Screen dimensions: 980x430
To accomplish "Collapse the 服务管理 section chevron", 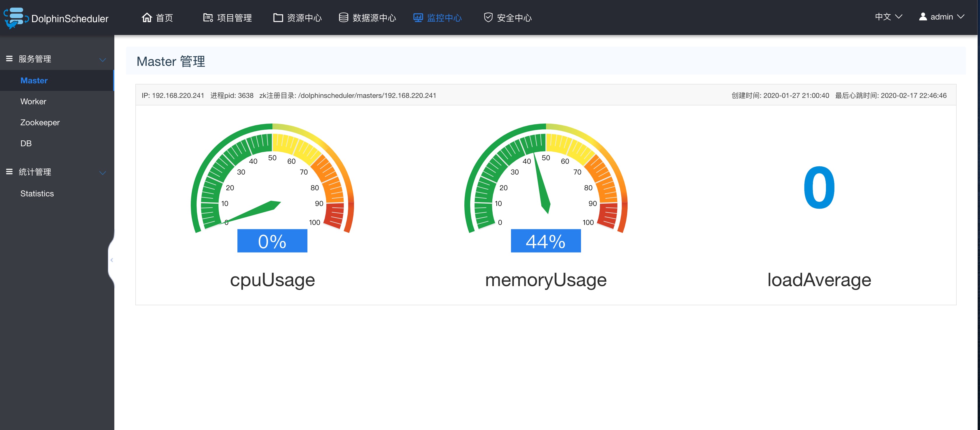I will (x=102, y=60).
